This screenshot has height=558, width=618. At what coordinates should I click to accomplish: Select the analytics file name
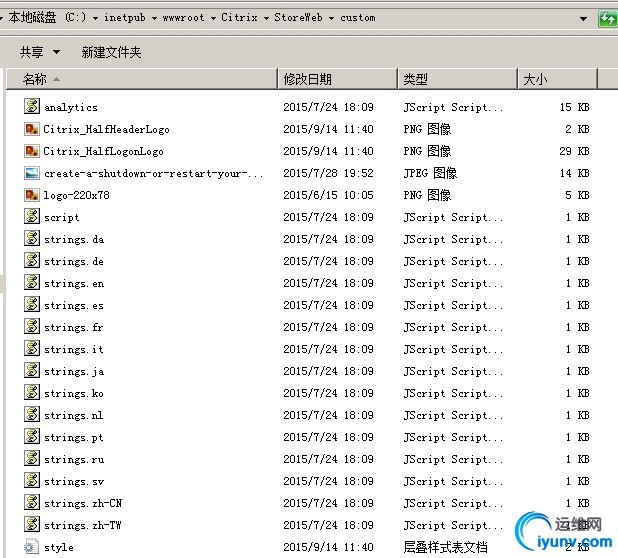[x=71, y=107]
